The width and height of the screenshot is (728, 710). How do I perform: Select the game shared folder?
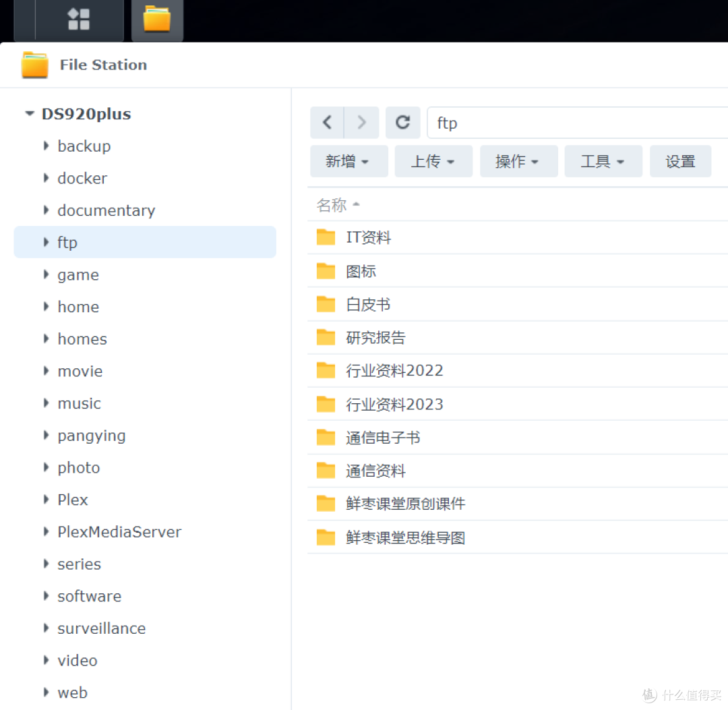(78, 275)
